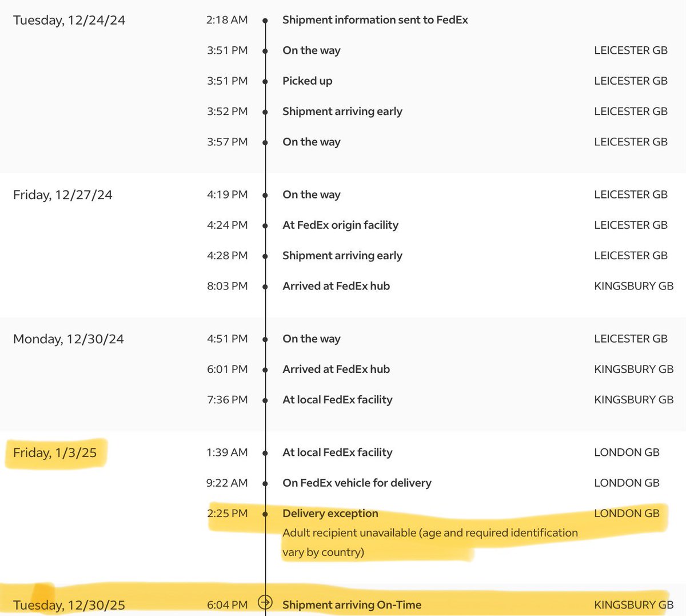Select 'On the way' status at 4:51 PM
The height and width of the screenshot is (616, 686).
pyautogui.click(x=312, y=339)
